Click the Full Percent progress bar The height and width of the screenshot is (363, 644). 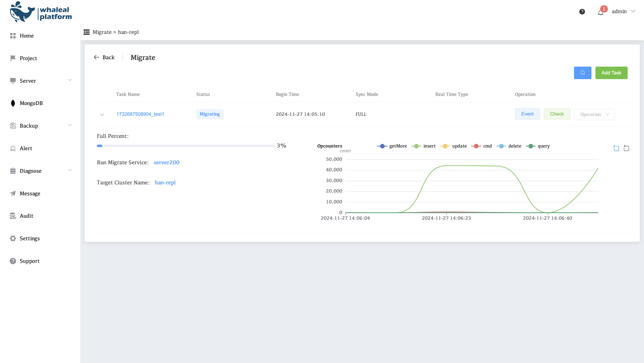pyautogui.click(x=186, y=146)
